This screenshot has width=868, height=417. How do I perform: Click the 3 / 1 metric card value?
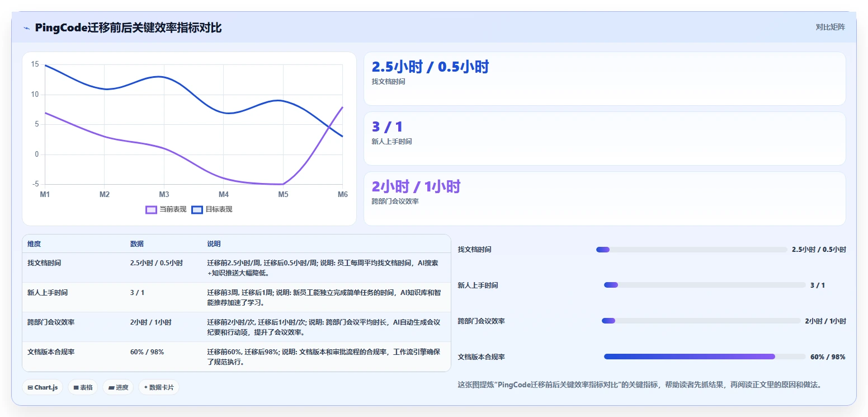pyautogui.click(x=387, y=127)
